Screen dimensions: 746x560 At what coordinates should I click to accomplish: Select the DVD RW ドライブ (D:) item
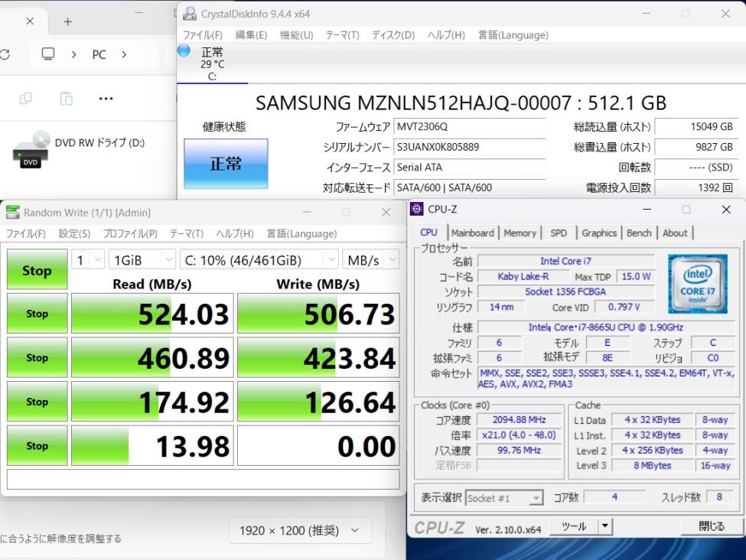(x=79, y=149)
